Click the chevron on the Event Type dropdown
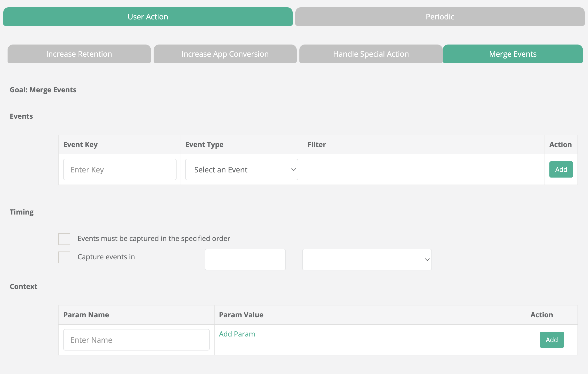 tap(293, 170)
